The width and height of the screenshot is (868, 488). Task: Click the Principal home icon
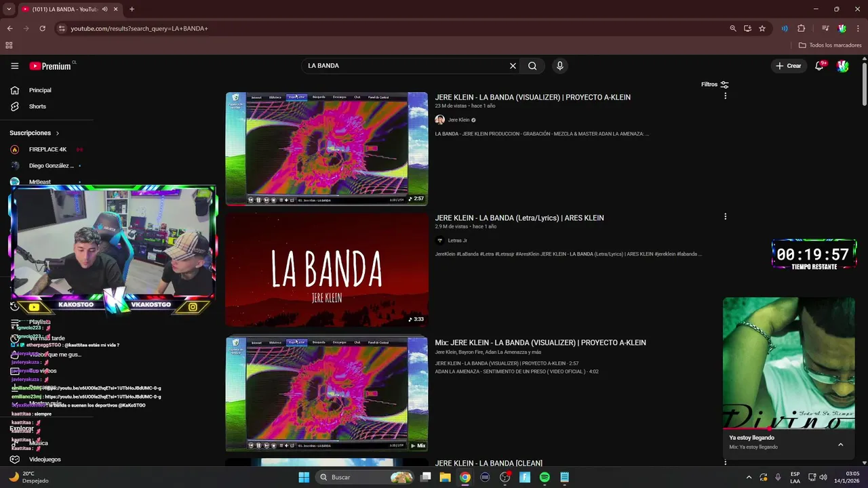coord(14,90)
